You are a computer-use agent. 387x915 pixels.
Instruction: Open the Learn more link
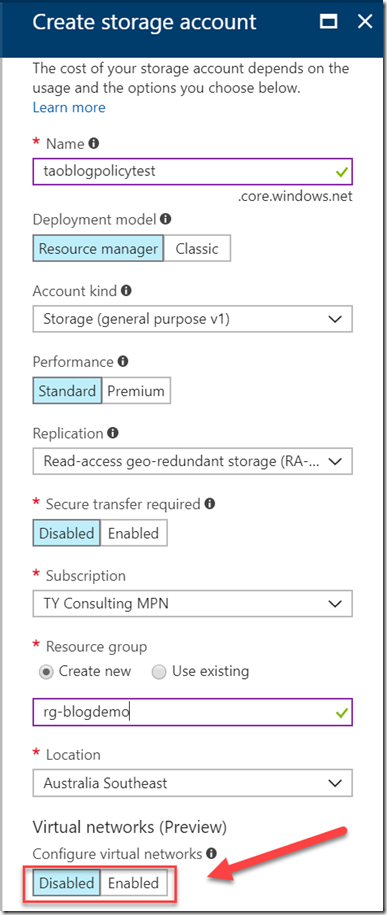click(x=69, y=107)
